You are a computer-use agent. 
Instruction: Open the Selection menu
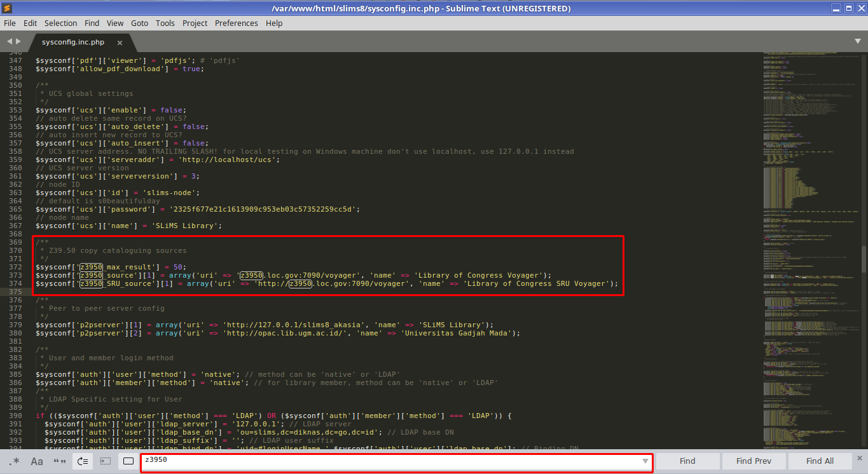[x=60, y=23]
